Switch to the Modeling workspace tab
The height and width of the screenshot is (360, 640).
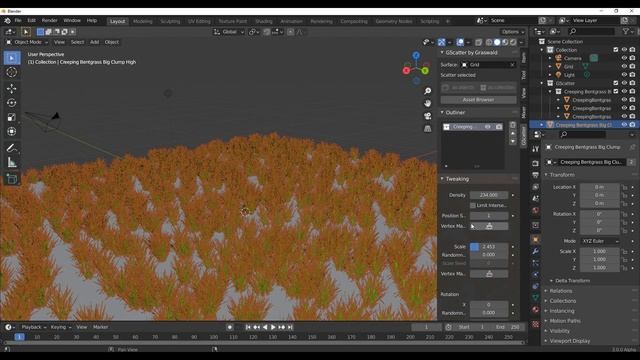point(142,21)
